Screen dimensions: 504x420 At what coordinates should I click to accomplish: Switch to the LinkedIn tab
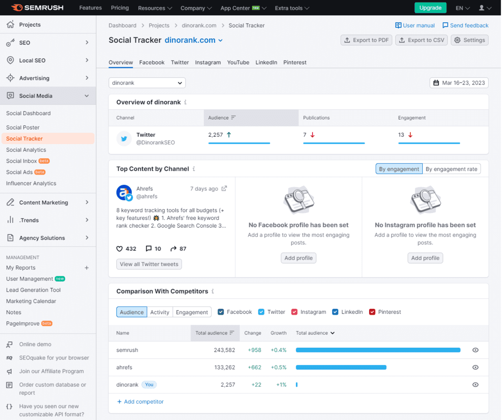click(x=266, y=62)
